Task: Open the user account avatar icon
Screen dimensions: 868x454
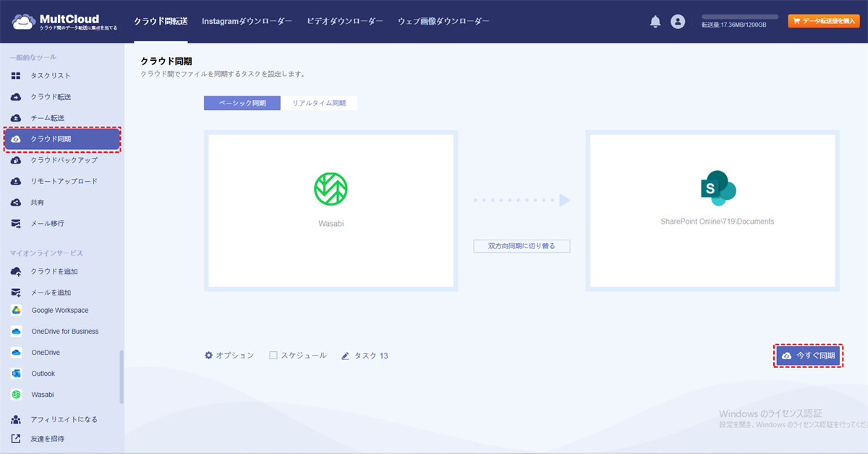Action: 678,22
